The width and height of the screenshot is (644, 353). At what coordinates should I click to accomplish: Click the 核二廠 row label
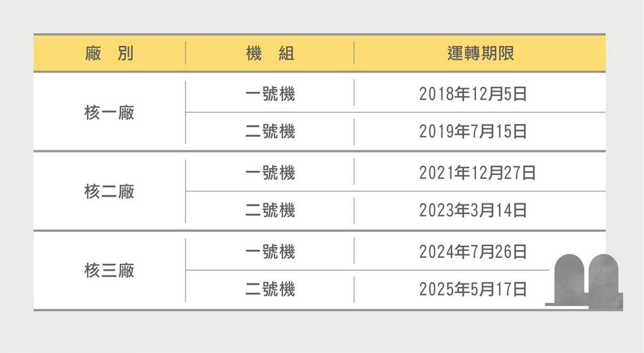[x=110, y=191]
